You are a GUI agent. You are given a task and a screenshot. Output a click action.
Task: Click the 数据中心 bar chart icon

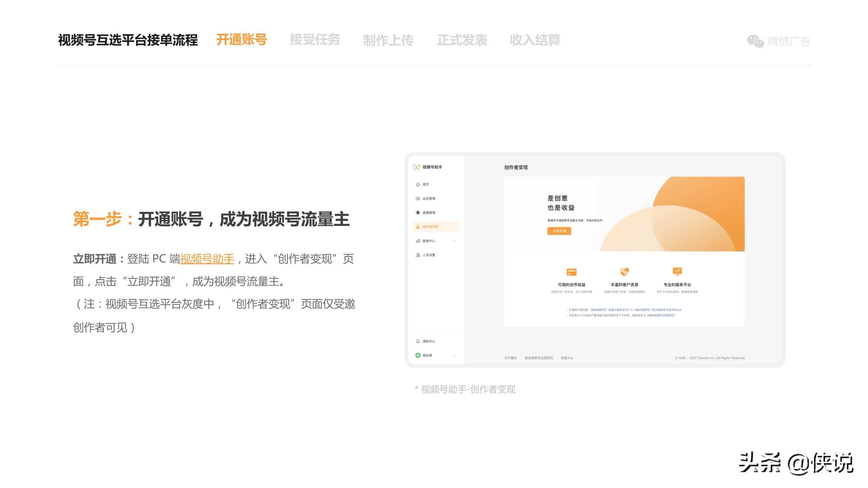418,241
